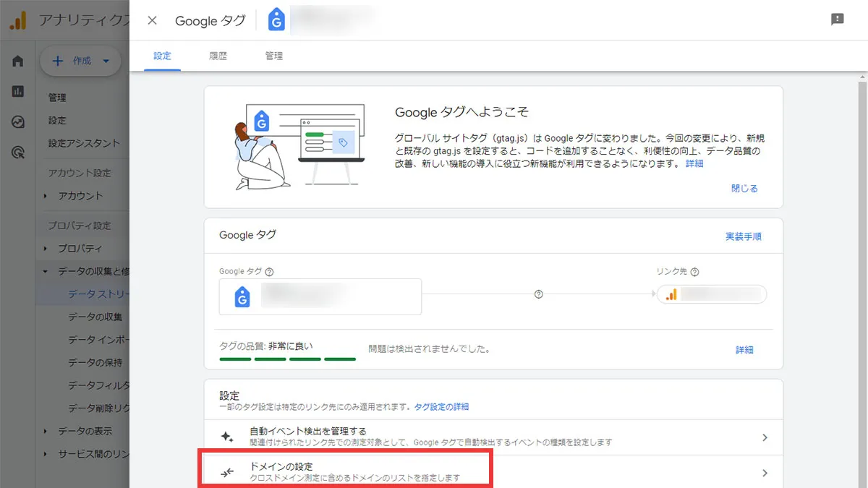This screenshot has width=868, height=488.
Task: Open the Google Analytics home icon
Action: point(17,61)
